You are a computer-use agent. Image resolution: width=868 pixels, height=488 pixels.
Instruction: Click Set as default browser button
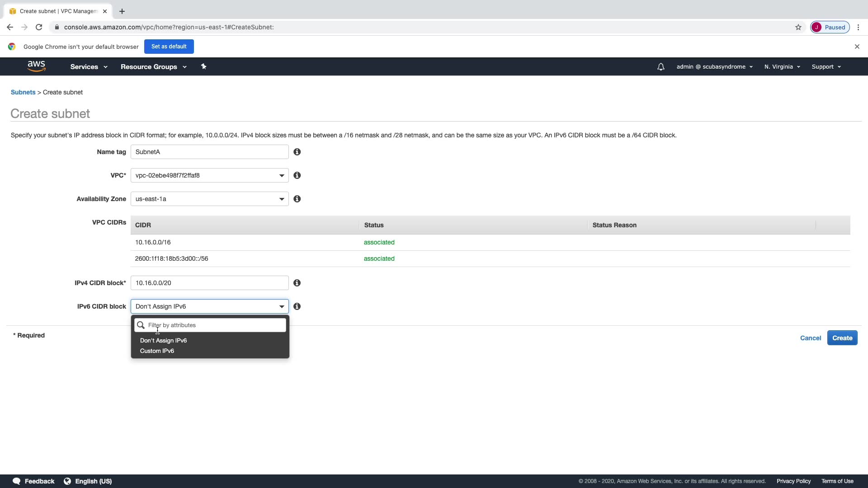tap(169, 47)
